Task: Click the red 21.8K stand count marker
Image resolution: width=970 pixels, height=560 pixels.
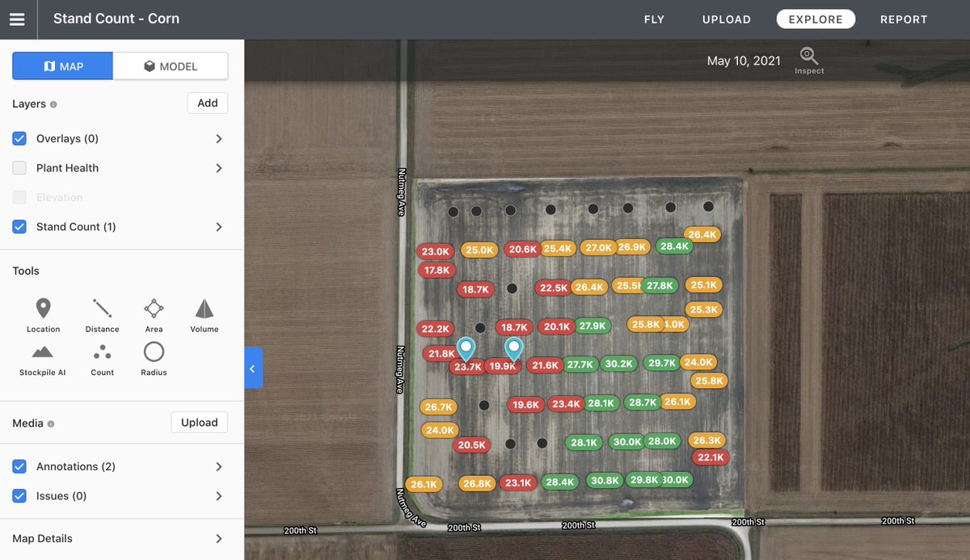Action: 441,354
